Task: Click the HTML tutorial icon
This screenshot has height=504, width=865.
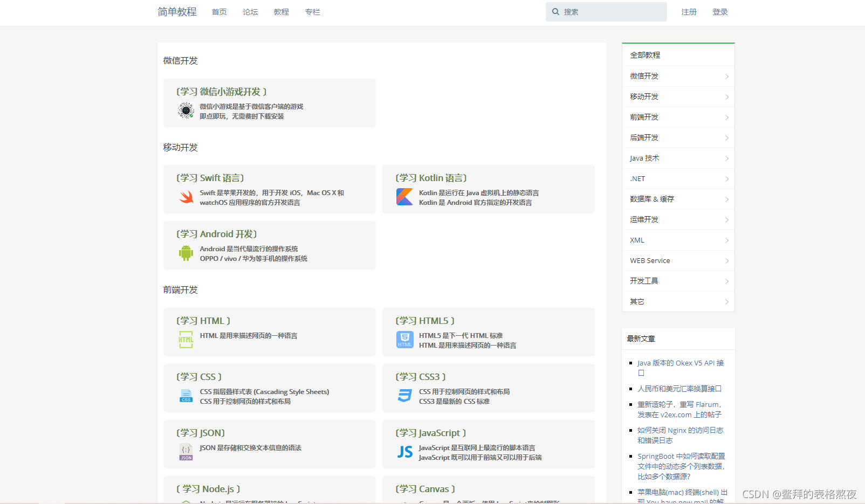Action: (x=186, y=340)
